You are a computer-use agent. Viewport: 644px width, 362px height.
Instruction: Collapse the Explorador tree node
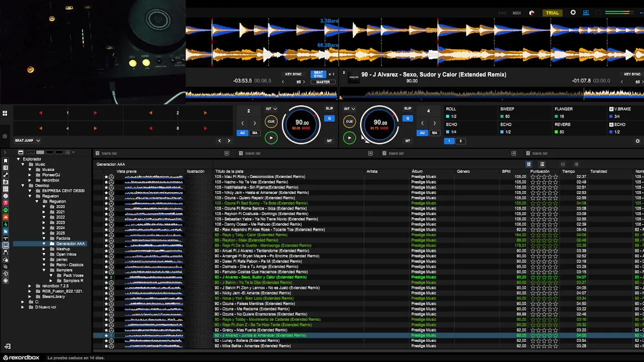pos(19,159)
